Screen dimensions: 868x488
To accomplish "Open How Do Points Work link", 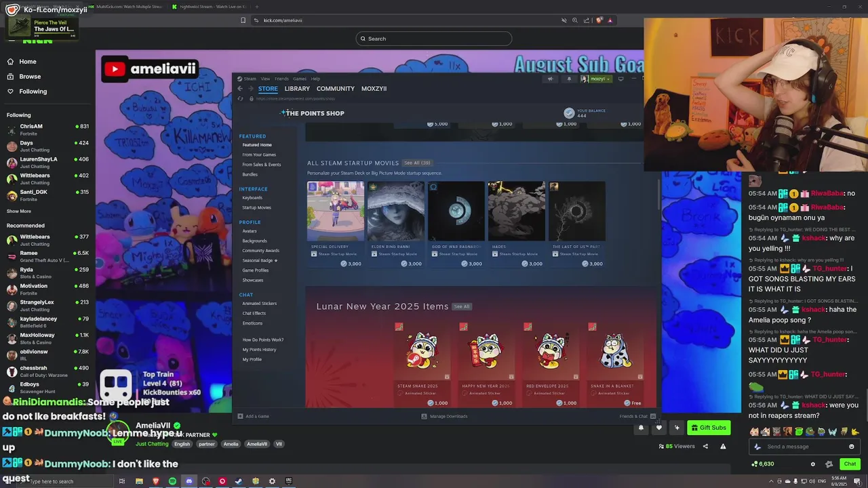I will [x=263, y=340].
